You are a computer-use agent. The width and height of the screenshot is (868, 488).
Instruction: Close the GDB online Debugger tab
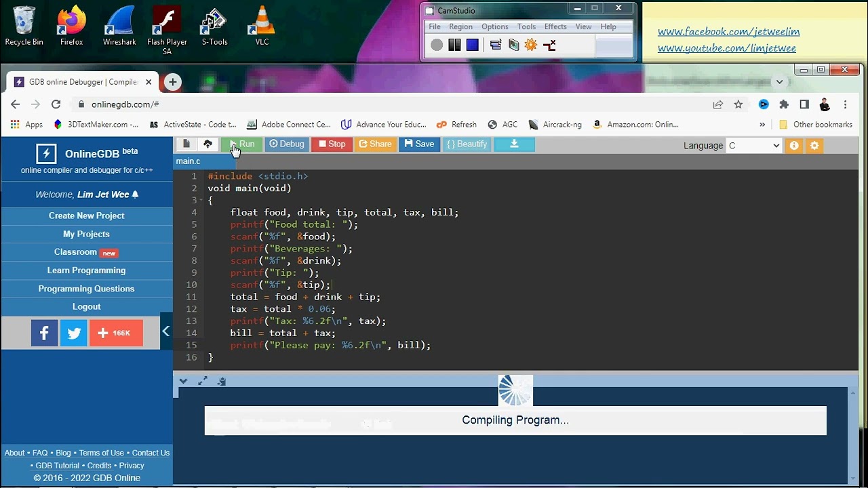pos(149,82)
